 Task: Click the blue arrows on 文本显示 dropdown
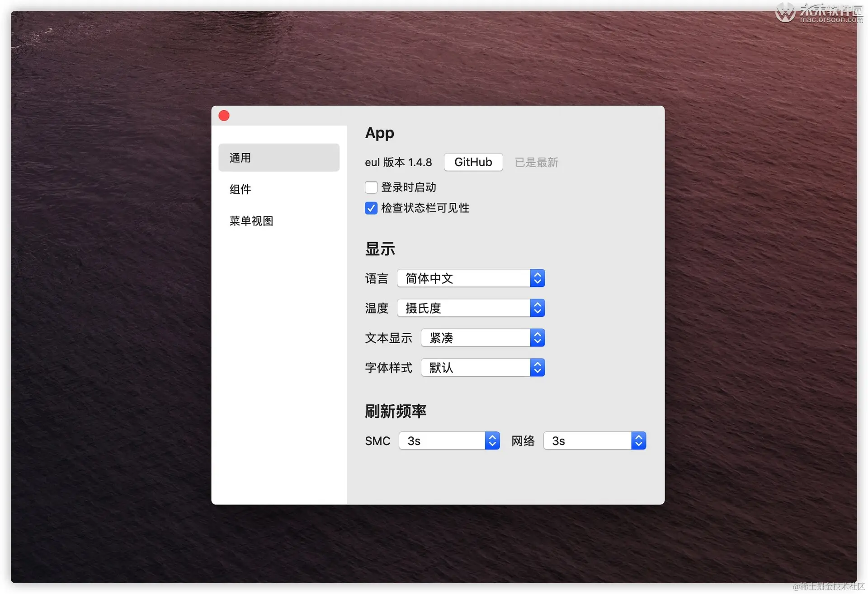537,338
